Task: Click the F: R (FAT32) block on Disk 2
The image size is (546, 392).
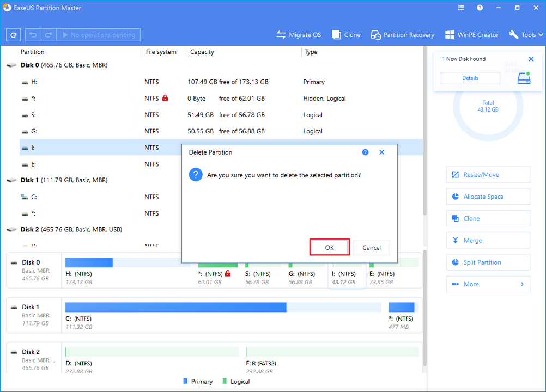Action: pos(332,360)
